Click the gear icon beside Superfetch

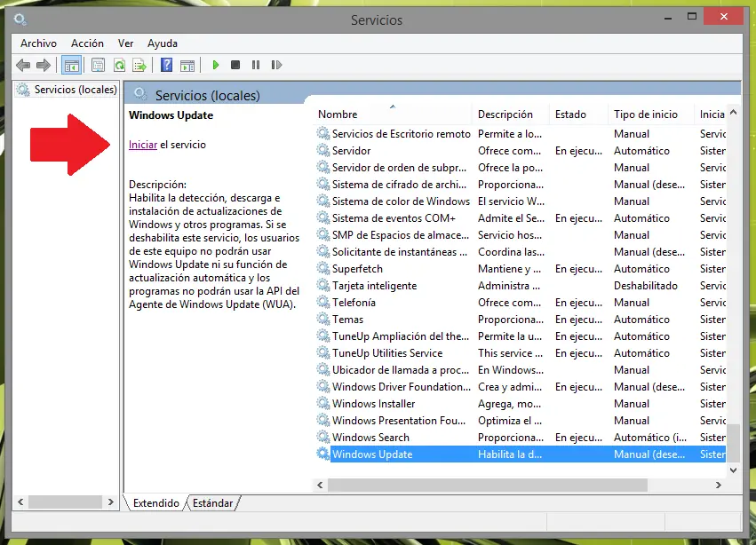pos(323,268)
